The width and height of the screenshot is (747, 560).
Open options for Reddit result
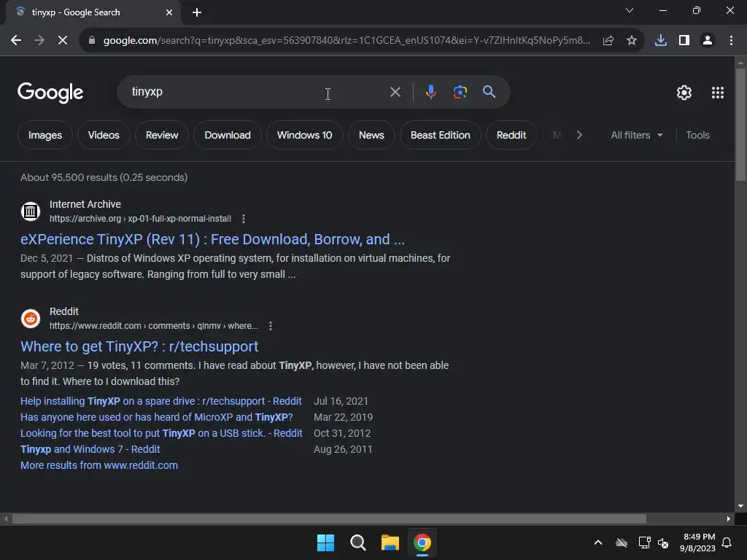tap(271, 326)
